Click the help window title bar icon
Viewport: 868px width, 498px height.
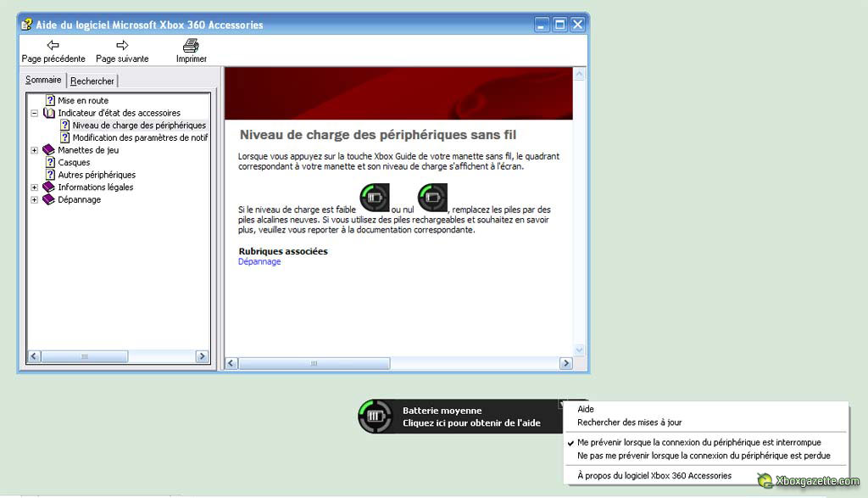click(27, 25)
